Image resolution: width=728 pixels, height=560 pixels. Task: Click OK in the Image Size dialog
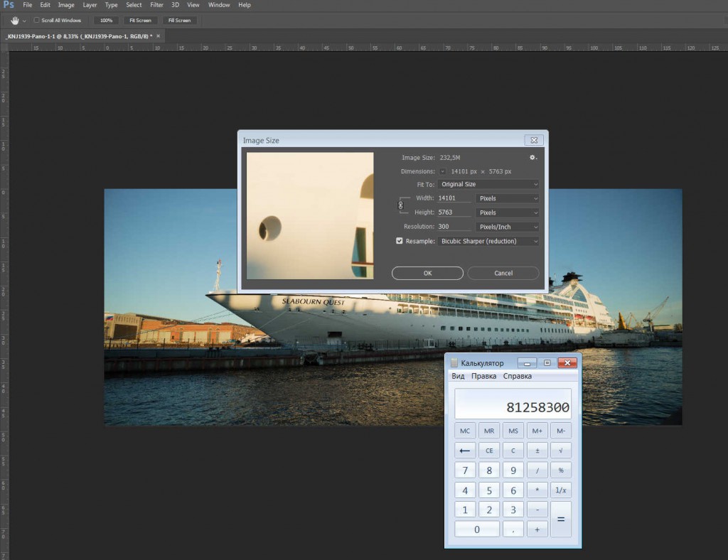(427, 273)
